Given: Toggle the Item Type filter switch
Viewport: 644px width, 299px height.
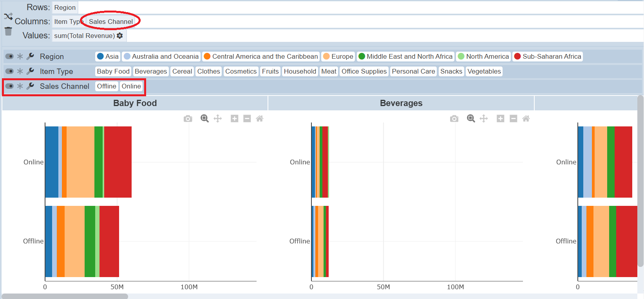Looking at the screenshot, I should tap(9, 71).
